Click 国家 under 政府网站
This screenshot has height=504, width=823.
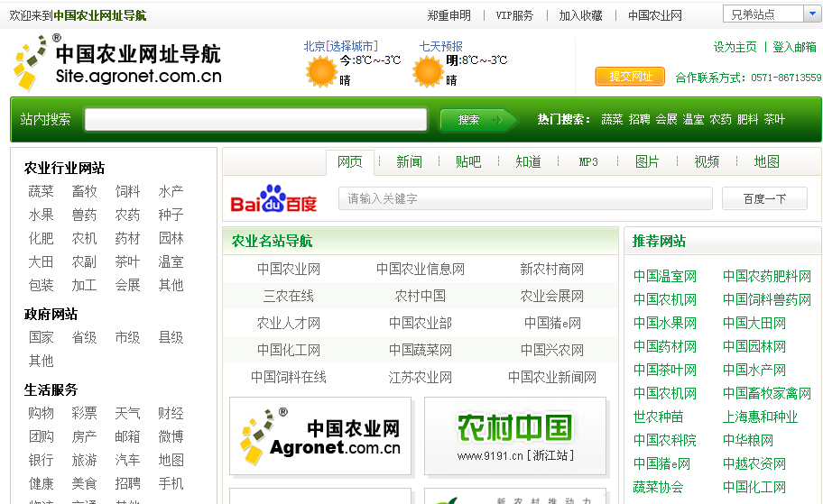click(41, 337)
